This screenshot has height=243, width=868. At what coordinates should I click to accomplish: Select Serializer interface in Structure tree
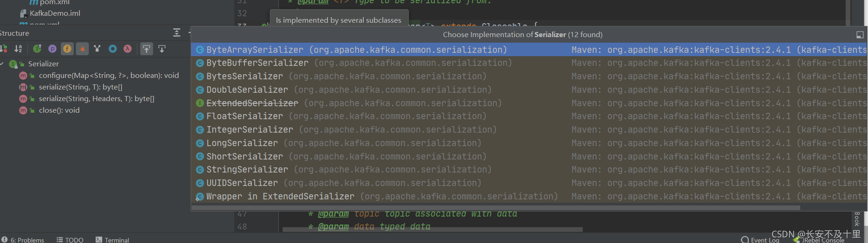point(44,64)
